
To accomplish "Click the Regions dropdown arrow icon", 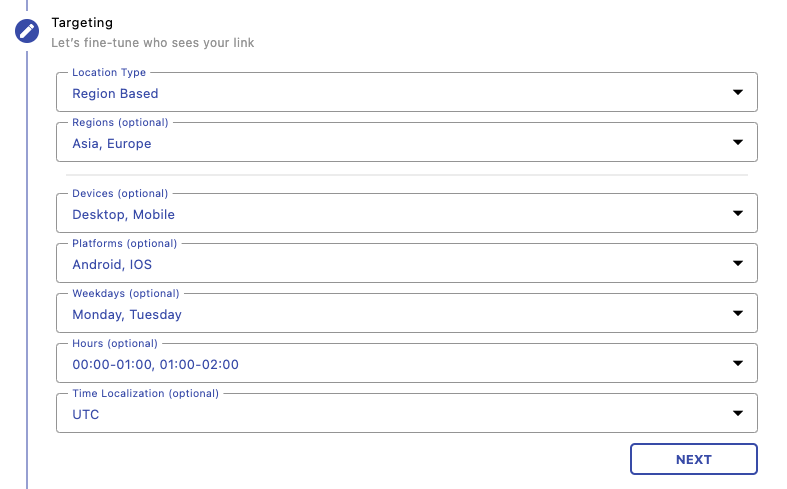I will 737,142.
